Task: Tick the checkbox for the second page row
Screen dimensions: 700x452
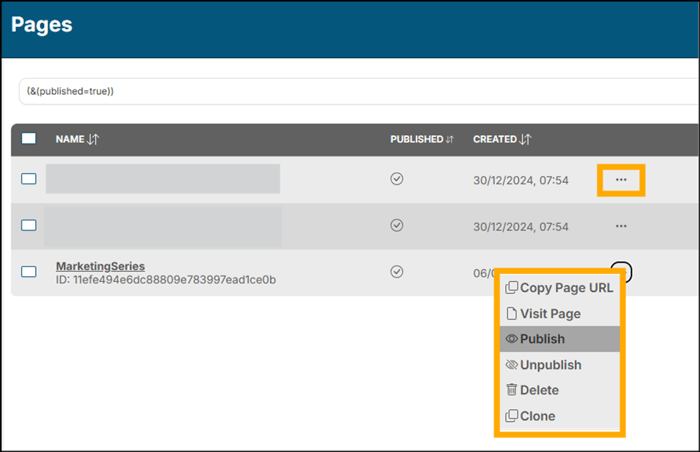Action: [29, 226]
